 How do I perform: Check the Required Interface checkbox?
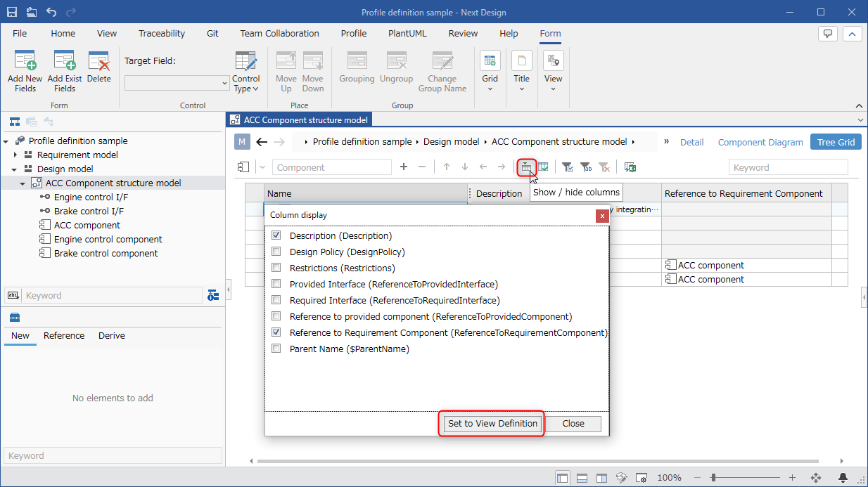click(x=276, y=300)
